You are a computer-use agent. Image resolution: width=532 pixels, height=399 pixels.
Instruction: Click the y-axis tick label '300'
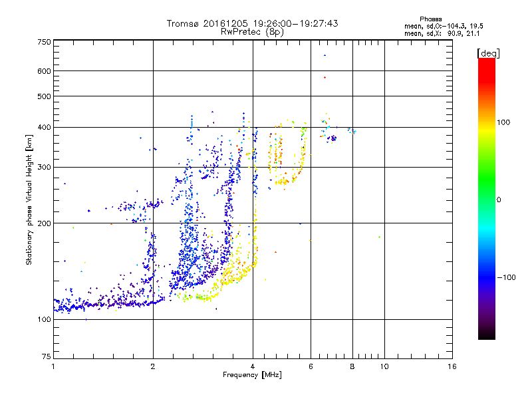point(44,168)
